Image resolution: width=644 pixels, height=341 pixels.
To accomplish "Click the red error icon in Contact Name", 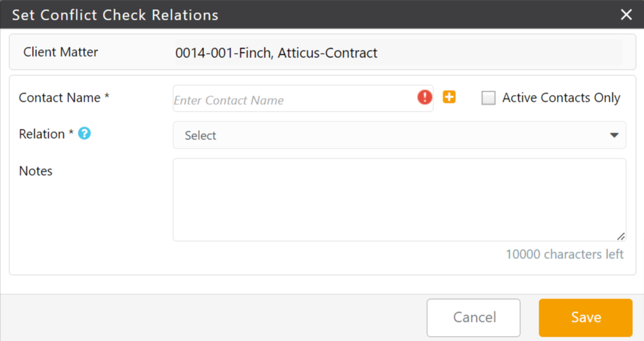I will [x=425, y=97].
